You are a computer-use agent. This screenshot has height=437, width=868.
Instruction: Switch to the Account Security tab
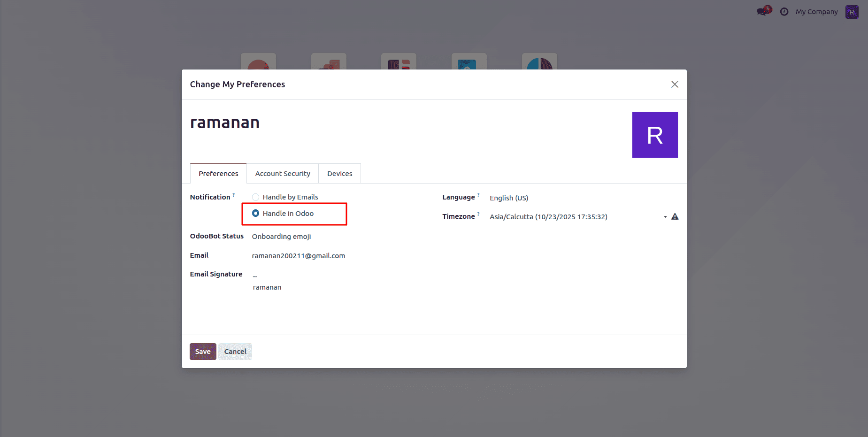click(282, 173)
